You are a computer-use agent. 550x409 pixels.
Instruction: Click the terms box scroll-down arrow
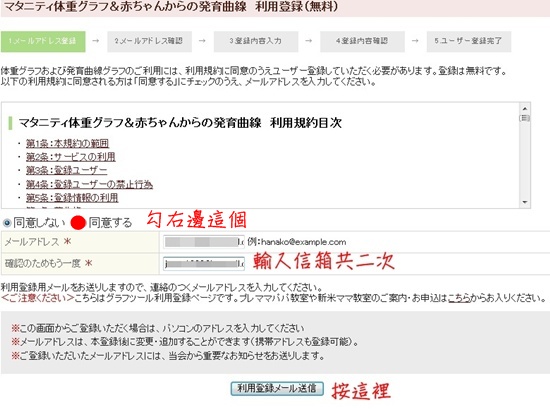tap(525, 202)
